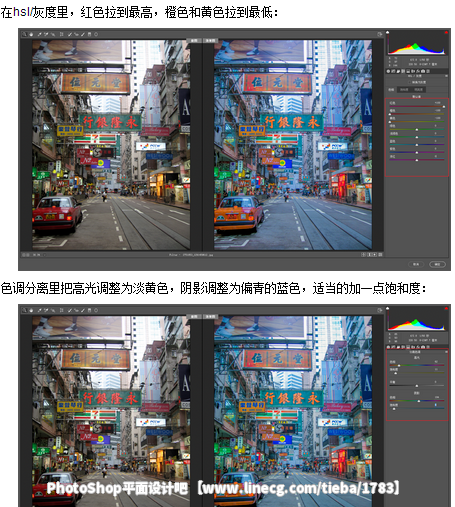Select Radial Filter tool in lower Camera Raw
This screenshot has width=455, height=507.
pos(96,310)
